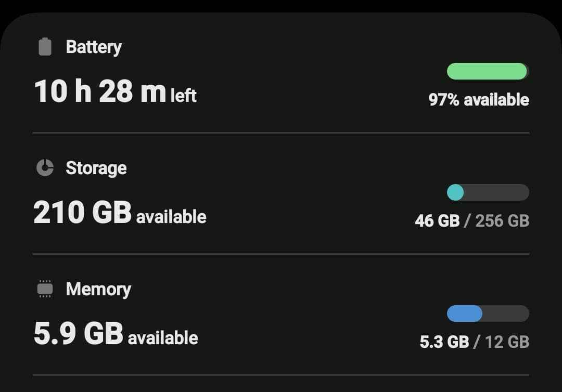Tap the 210 GB storage value

pyautogui.click(x=82, y=213)
